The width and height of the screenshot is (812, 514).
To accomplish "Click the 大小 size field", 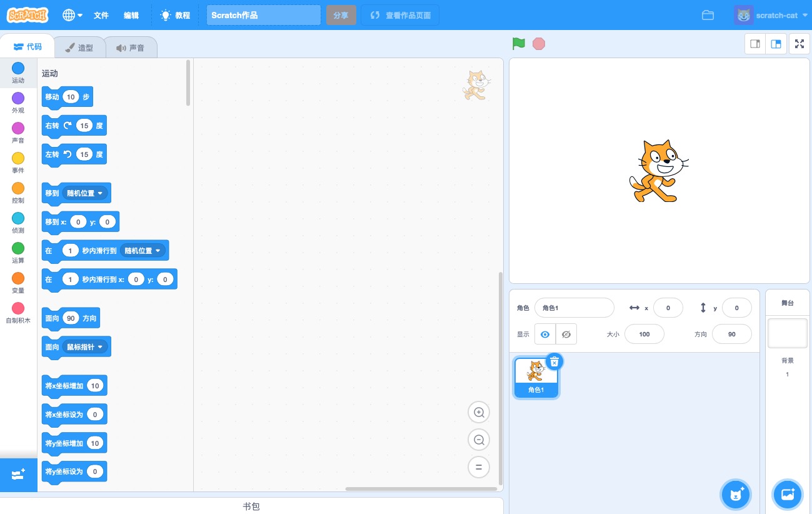I will pos(644,334).
